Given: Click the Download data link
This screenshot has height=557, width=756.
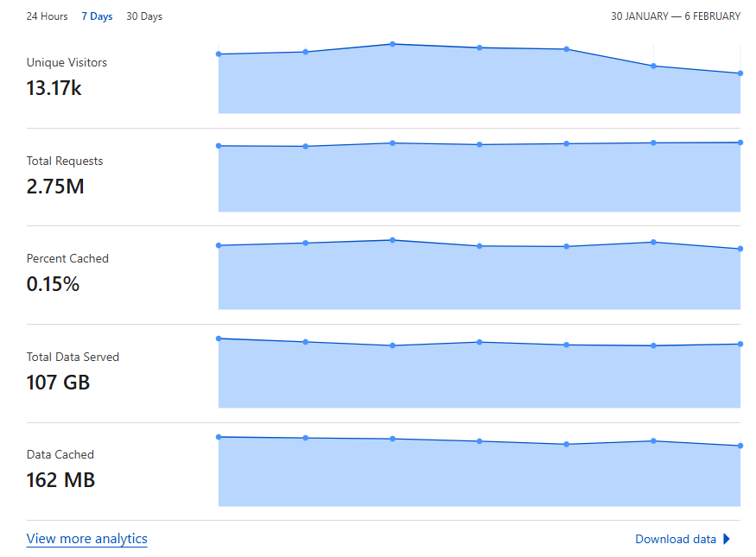Looking at the screenshot, I should click(x=676, y=539).
